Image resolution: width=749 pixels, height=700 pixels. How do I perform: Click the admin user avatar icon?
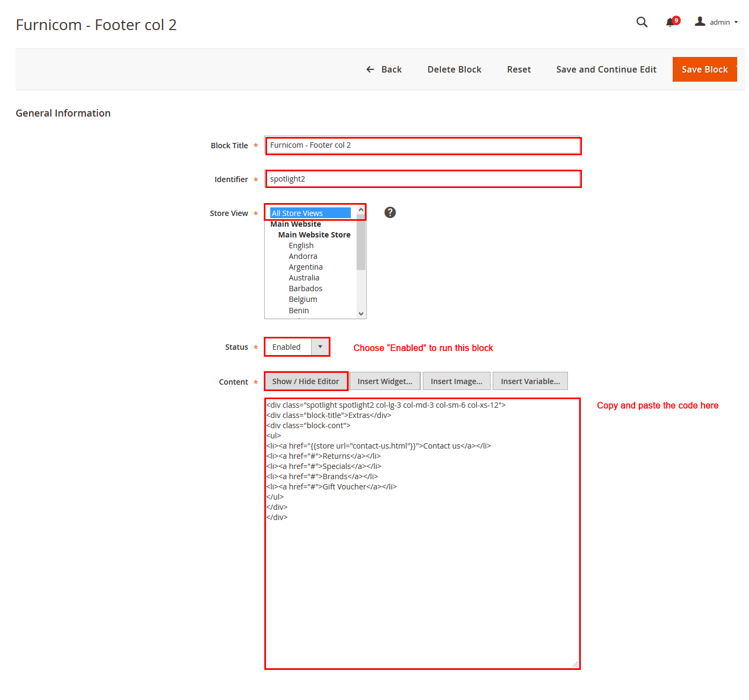tap(700, 21)
